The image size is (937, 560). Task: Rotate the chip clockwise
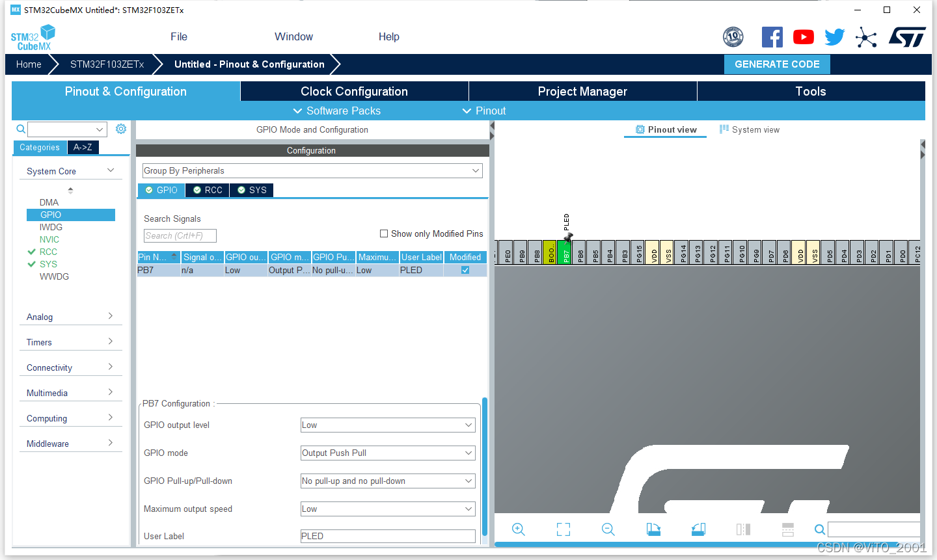(653, 529)
